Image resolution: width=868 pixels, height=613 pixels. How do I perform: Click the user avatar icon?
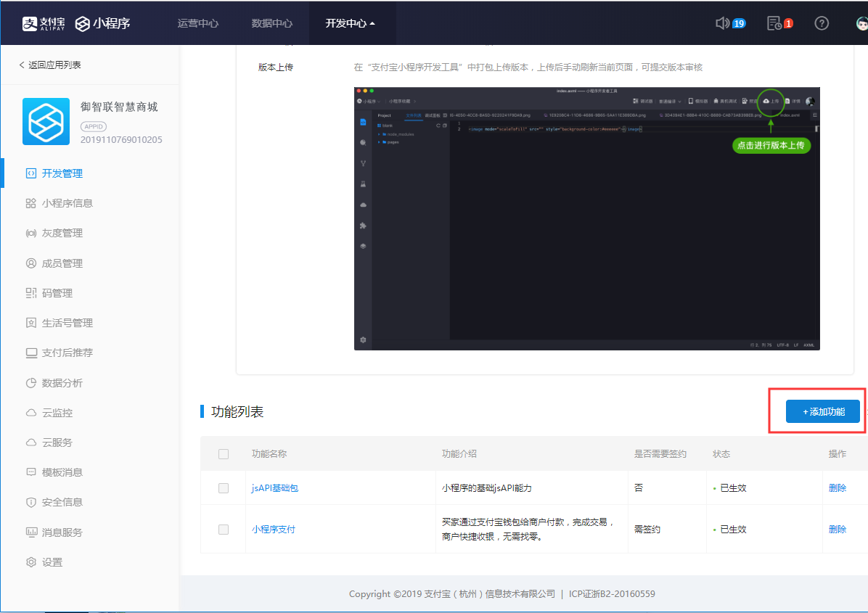(x=861, y=23)
